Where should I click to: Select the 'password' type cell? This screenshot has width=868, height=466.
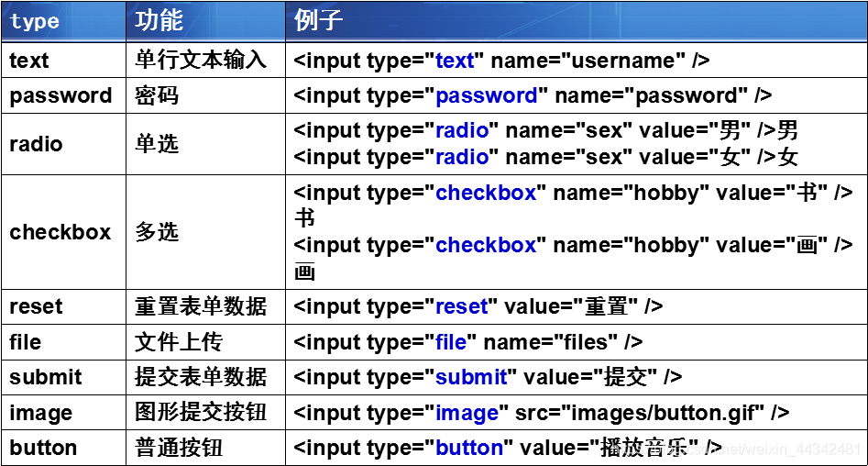[x=63, y=95]
